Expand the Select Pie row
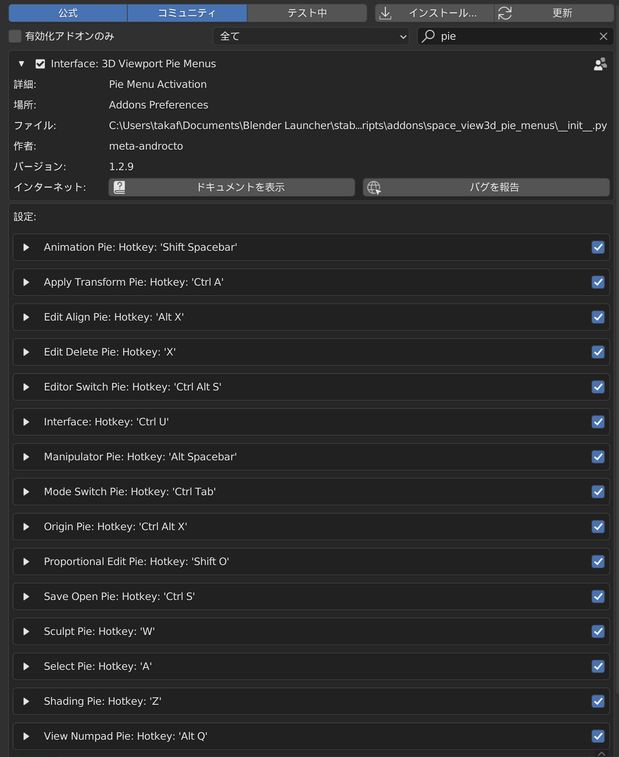Viewport: 619px width, 757px height. coord(26,666)
